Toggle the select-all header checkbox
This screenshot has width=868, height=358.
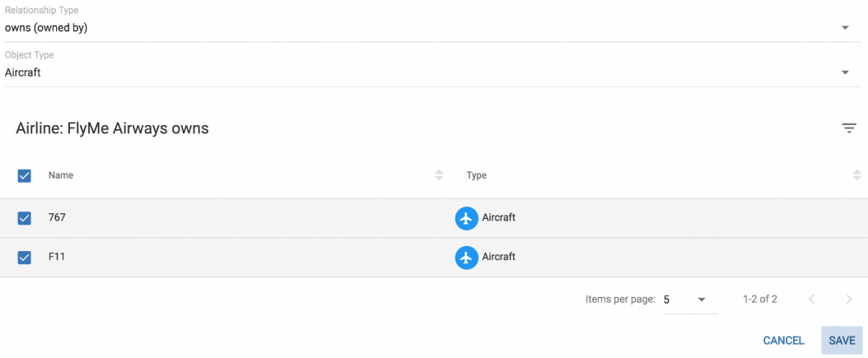[x=25, y=175]
